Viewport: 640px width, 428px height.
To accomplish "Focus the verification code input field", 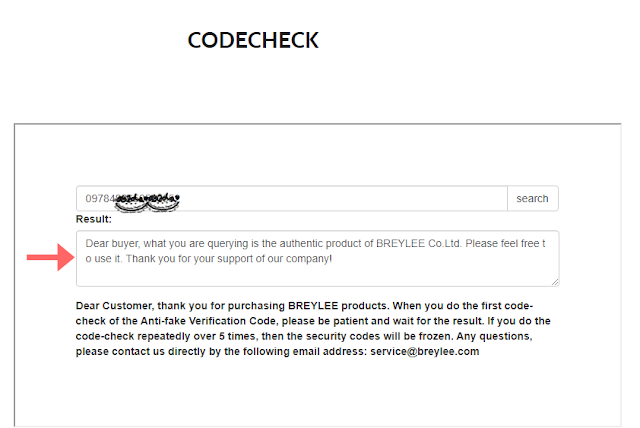I will (x=292, y=198).
